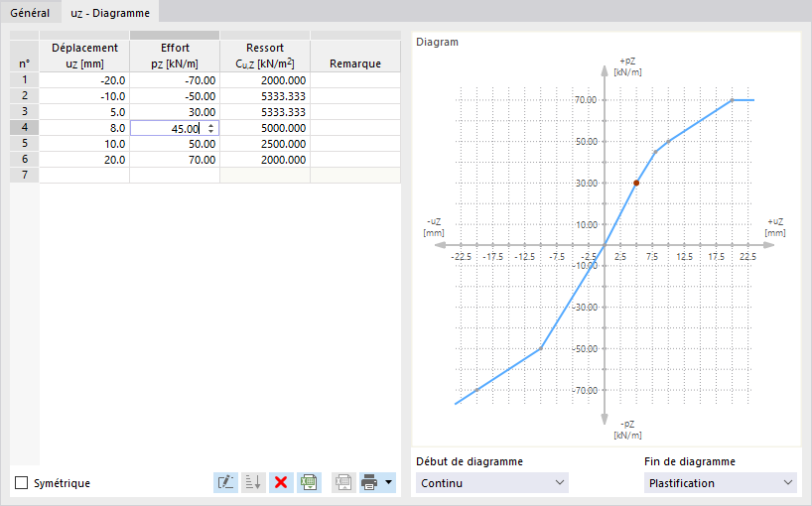Click displacement cell 8.0
812x506 pixels.
tap(84, 128)
